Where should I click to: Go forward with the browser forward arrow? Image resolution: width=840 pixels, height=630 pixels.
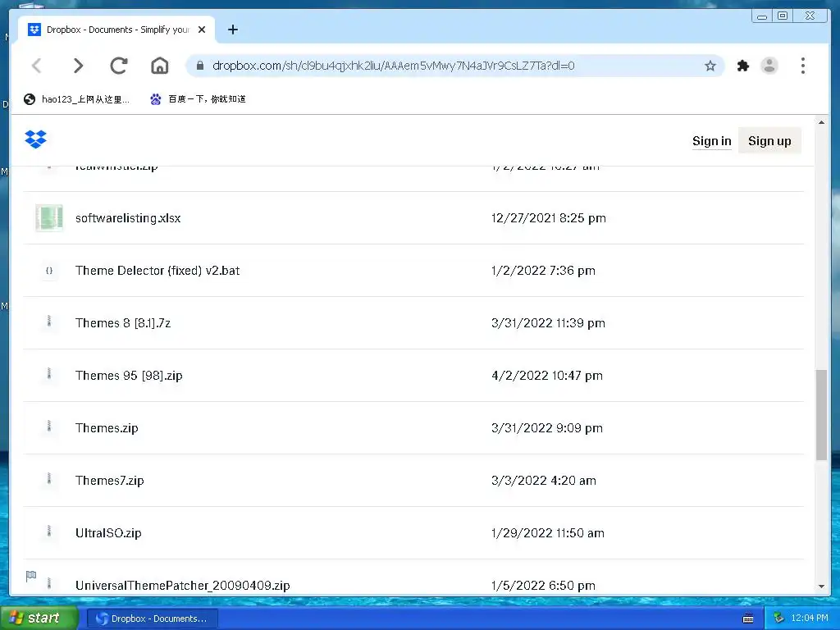(78, 66)
